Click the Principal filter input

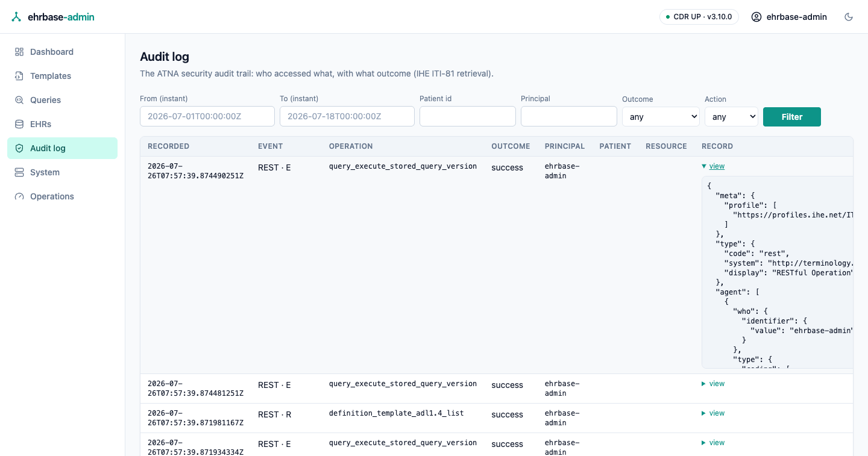569,116
